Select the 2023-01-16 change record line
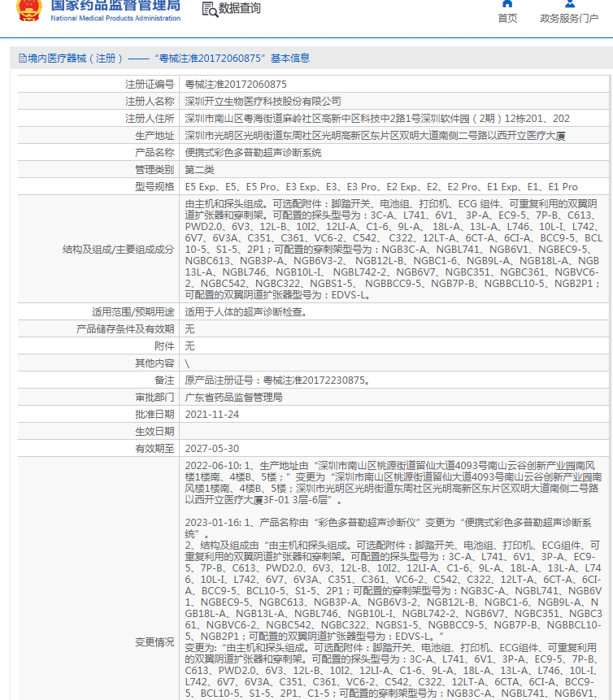This screenshot has width=613, height=700. tap(389, 528)
